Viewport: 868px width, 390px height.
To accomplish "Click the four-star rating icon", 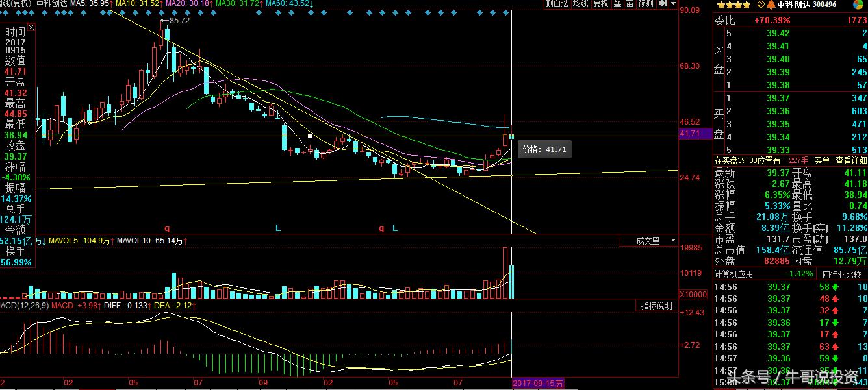I will 734,5.
